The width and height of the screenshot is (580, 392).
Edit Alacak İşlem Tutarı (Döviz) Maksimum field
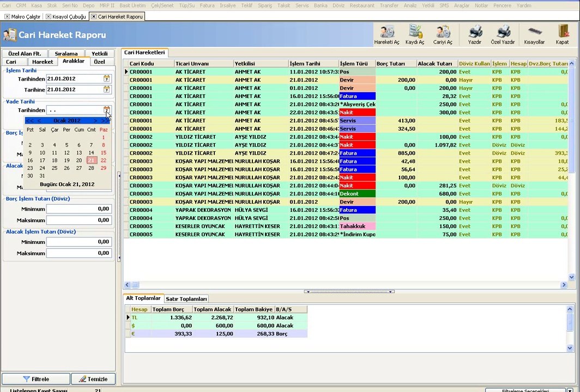(79, 253)
